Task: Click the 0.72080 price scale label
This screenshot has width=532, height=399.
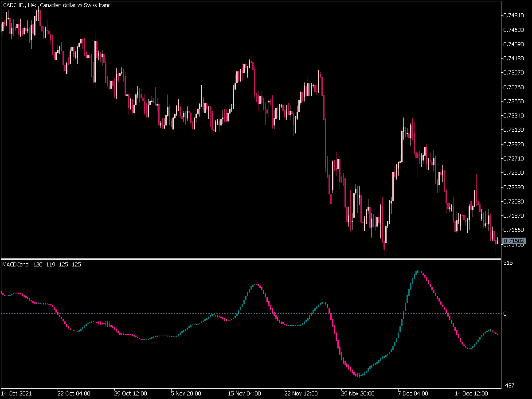Action: tap(513, 201)
